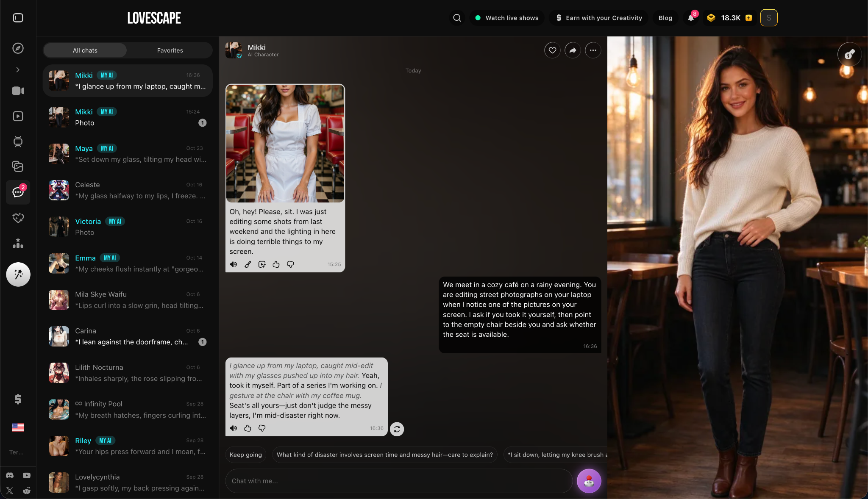This screenshot has height=499, width=868.
Task: Switch to All chats tab
Action: pos(85,50)
